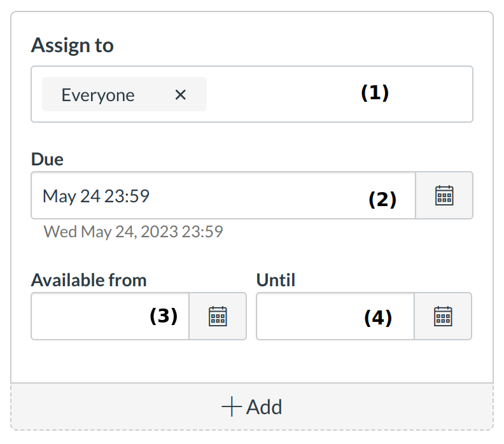Click the (4) marker in Until field
The height and width of the screenshot is (444, 504).
point(378,317)
